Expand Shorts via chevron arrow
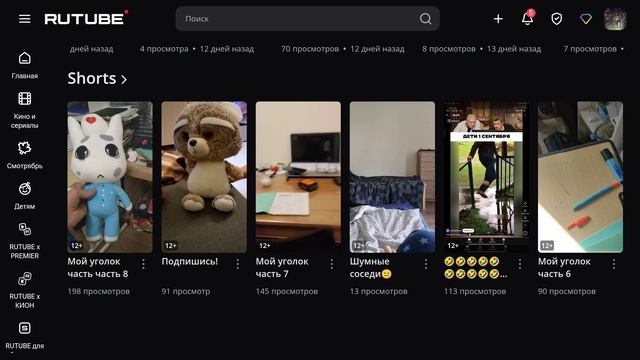 tap(124, 80)
